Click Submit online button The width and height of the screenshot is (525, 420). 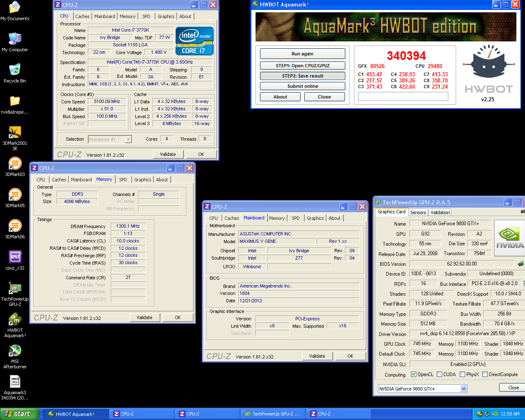point(302,86)
